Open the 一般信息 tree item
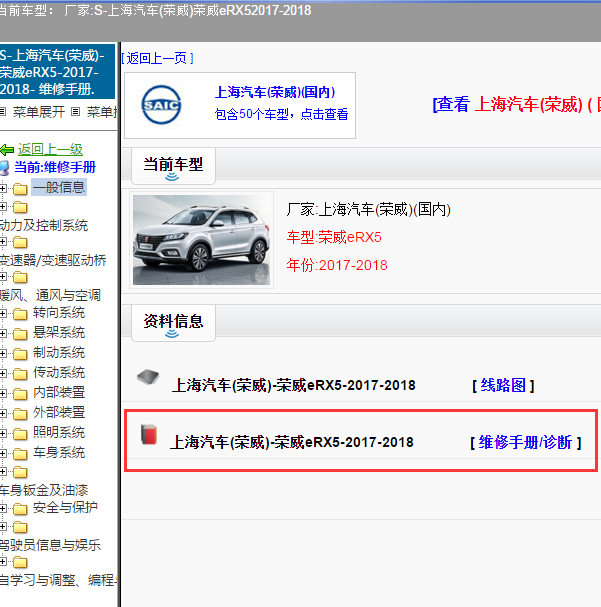This screenshot has height=607, width=601. [x=59, y=187]
